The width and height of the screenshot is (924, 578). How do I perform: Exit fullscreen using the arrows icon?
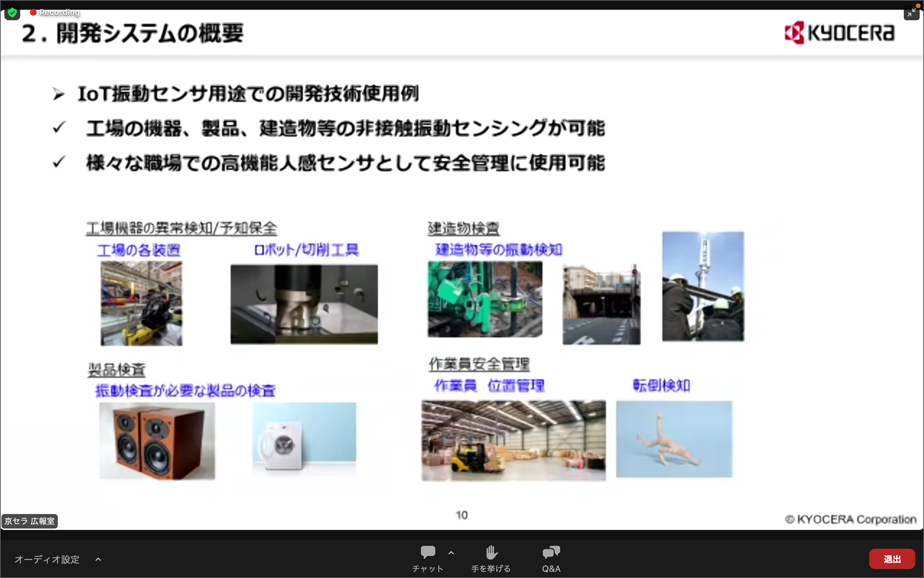pos(912,13)
